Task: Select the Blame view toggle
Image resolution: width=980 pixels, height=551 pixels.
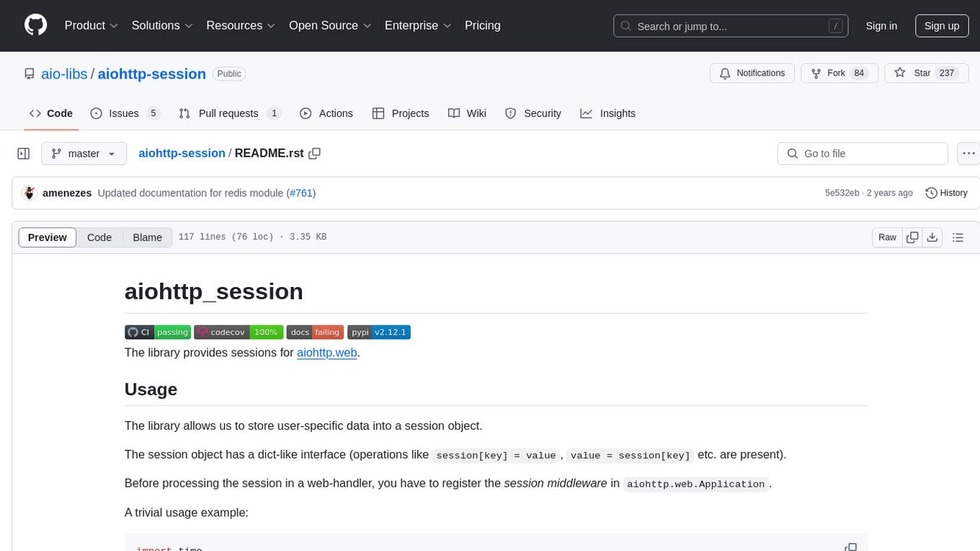Action: [x=148, y=237]
